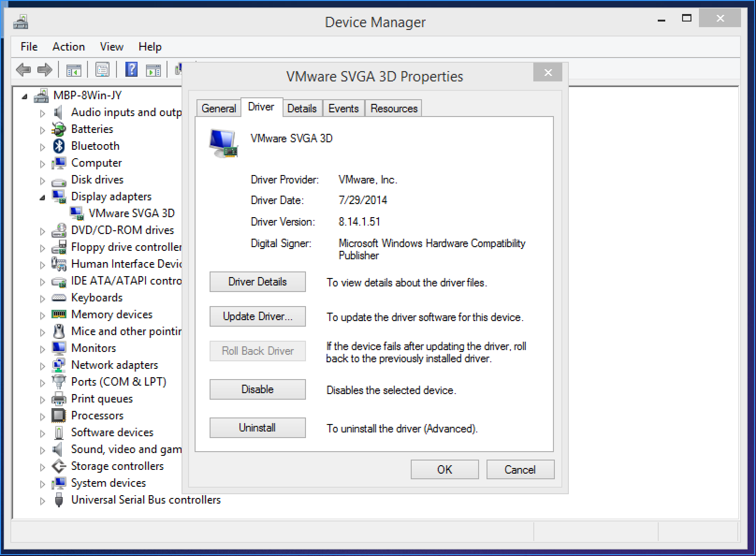Open the File menu

pyautogui.click(x=29, y=47)
